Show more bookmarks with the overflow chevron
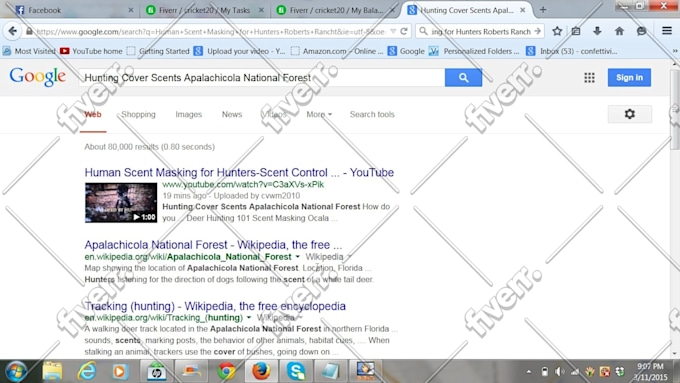The image size is (680, 383). [x=675, y=51]
